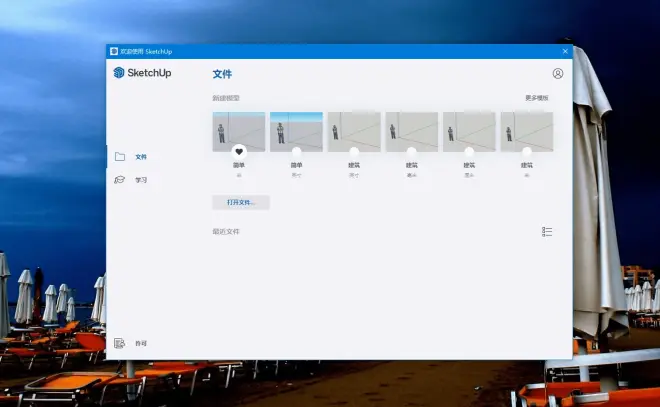
Task: Click the 打开文件... button
Action: point(241,202)
